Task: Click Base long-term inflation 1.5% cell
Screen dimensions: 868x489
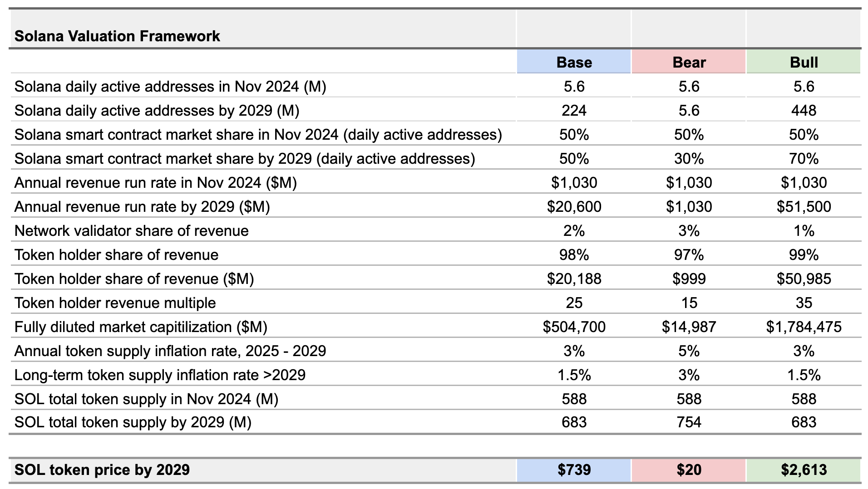Action: point(574,375)
